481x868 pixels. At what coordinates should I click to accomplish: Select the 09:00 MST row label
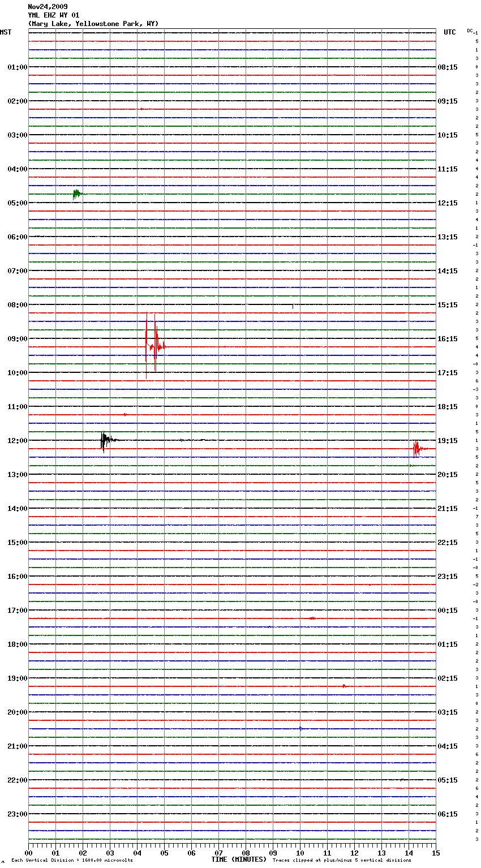tap(18, 339)
